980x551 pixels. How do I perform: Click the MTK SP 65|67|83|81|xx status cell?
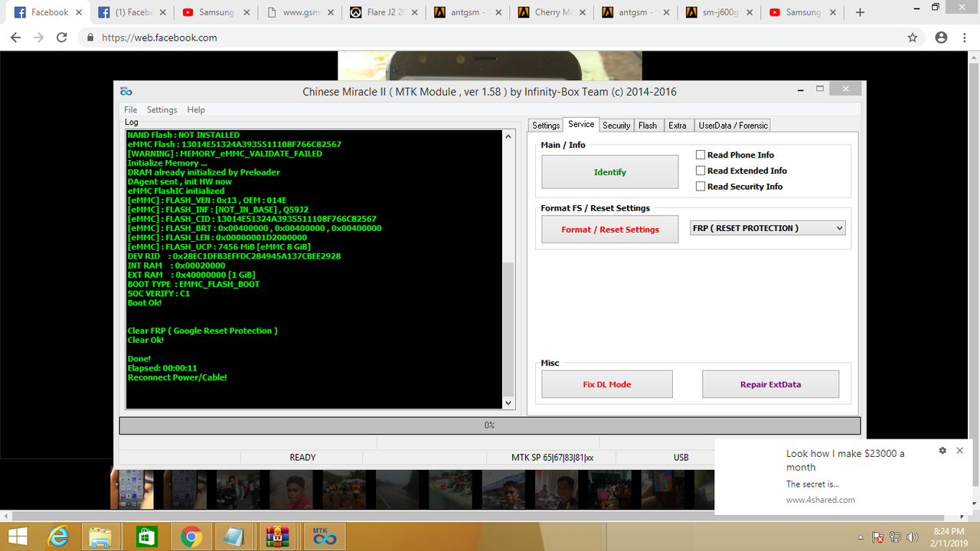coord(552,458)
